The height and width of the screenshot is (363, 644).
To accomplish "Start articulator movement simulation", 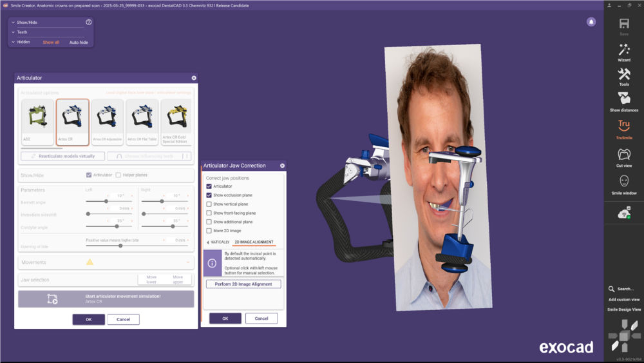I will tap(106, 299).
